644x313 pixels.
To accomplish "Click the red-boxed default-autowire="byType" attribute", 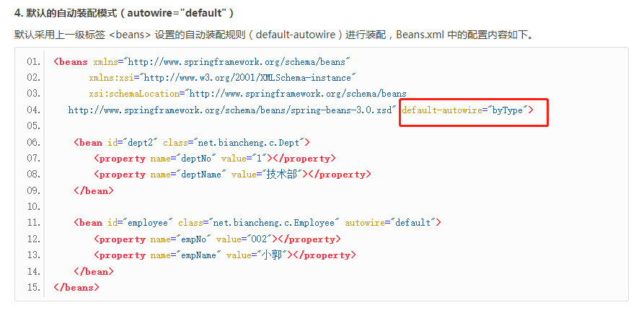I will pyautogui.click(x=467, y=110).
